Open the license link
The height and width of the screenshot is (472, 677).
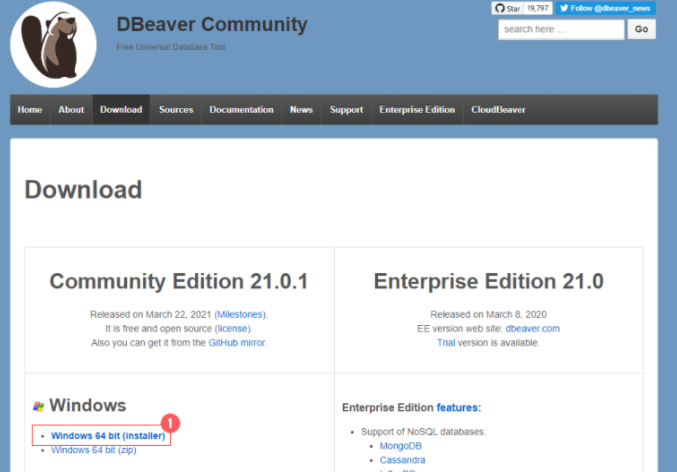tap(232, 329)
